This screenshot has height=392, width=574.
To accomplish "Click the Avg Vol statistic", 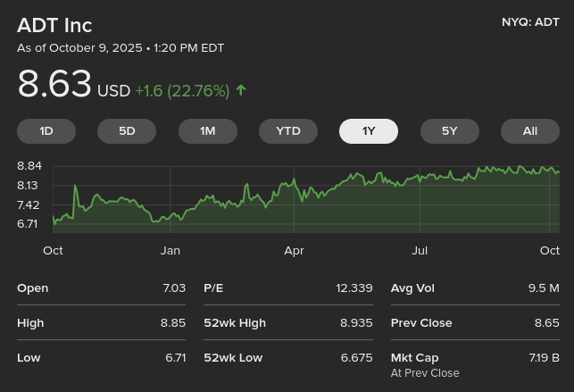I will click(474, 288).
